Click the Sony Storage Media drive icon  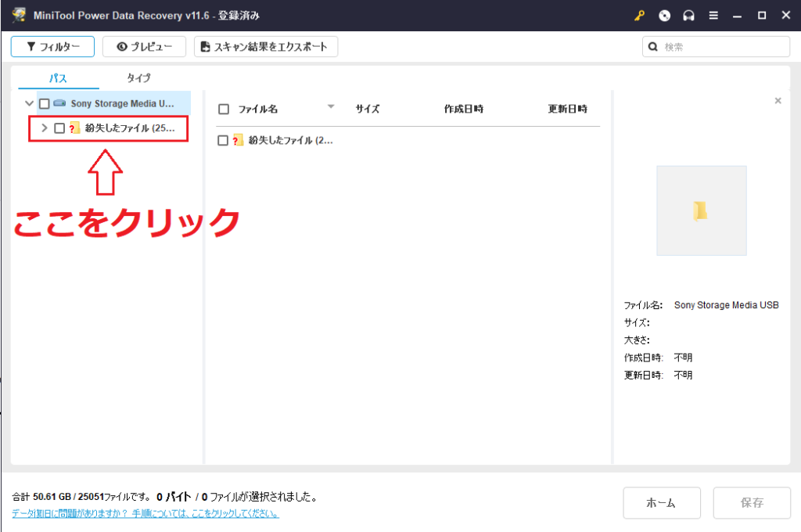point(59,103)
